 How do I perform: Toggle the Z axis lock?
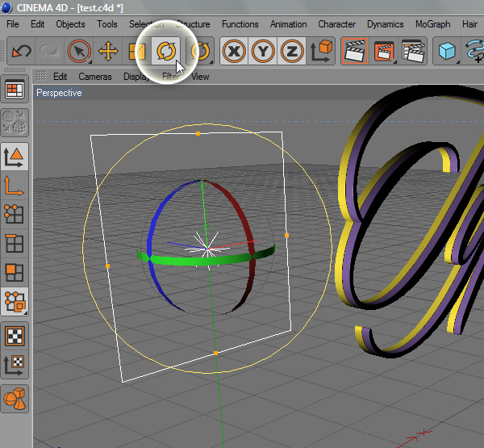pyautogui.click(x=292, y=52)
